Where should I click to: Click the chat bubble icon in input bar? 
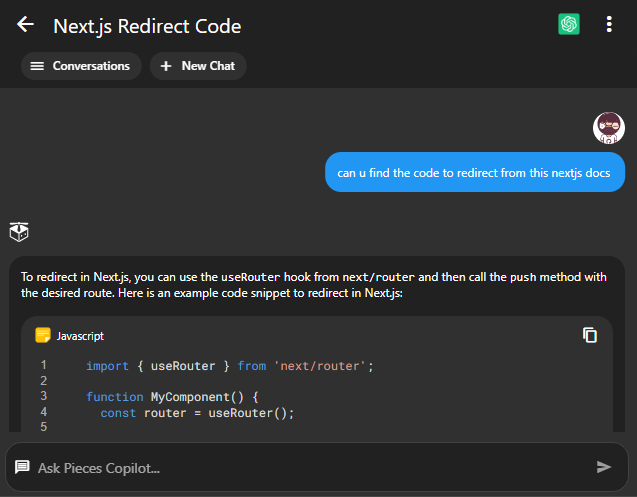coord(22,467)
